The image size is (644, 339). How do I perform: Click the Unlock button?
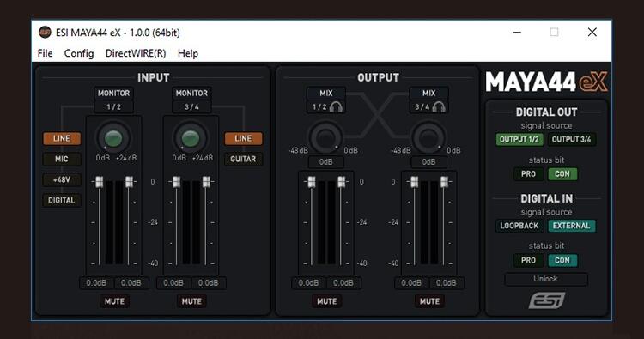(546, 279)
